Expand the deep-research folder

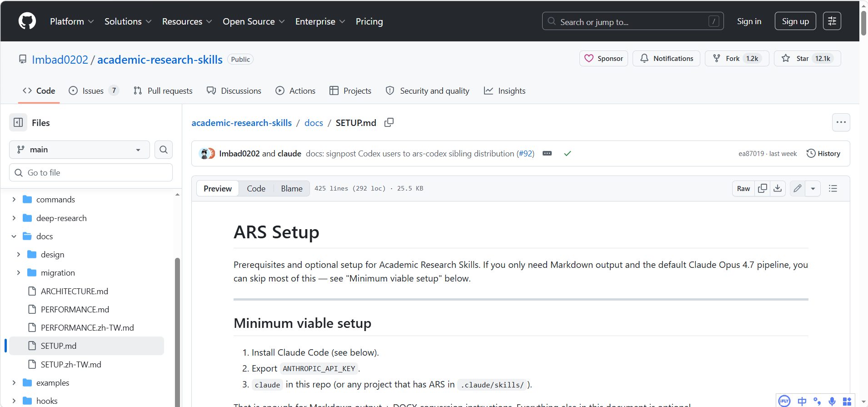point(14,218)
